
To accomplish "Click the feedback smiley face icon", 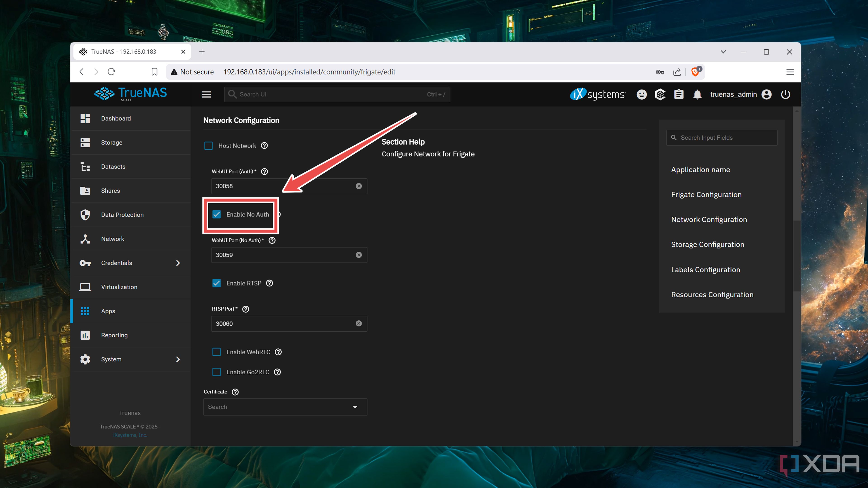I will click(x=642, y=94).
